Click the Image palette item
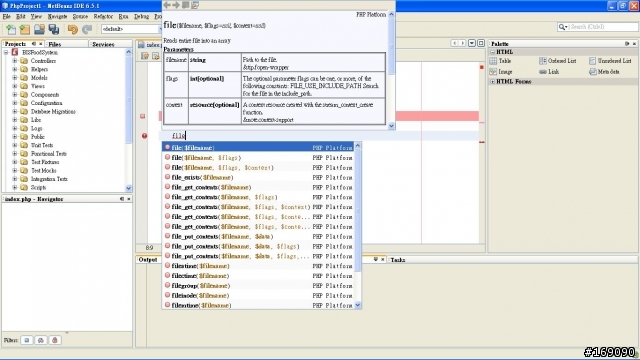Image resolution: width=640 pixels, height=360 pixels. click(x=501, y=71)
